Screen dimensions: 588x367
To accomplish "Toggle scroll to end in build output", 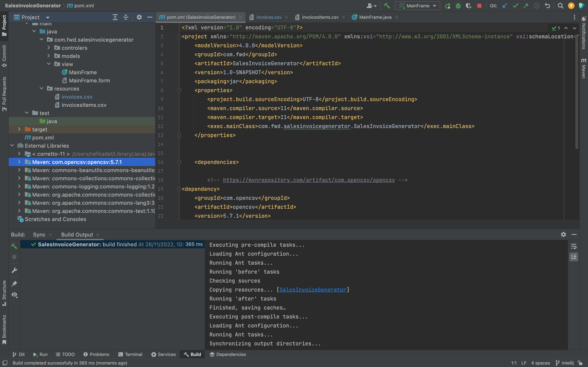I will (574, 257).
